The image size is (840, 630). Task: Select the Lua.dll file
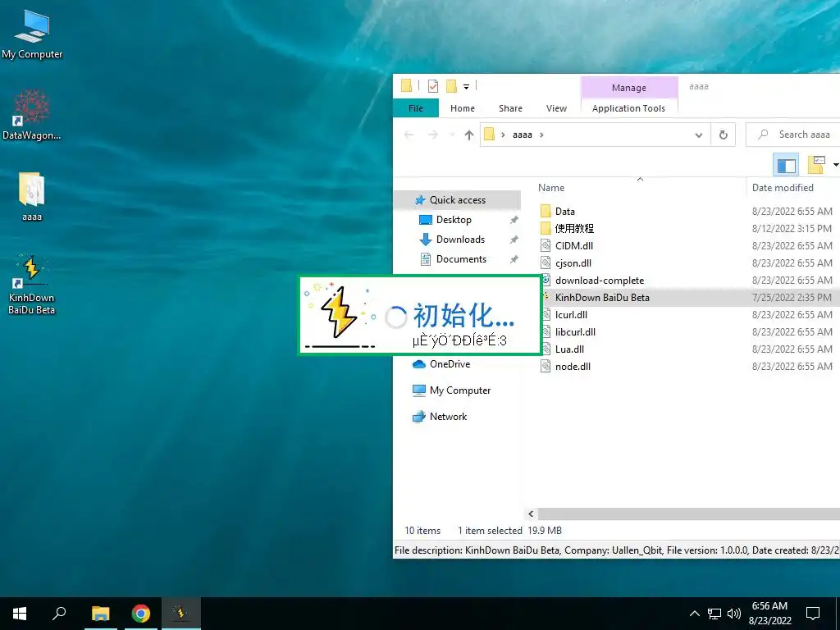pos(569,349)
